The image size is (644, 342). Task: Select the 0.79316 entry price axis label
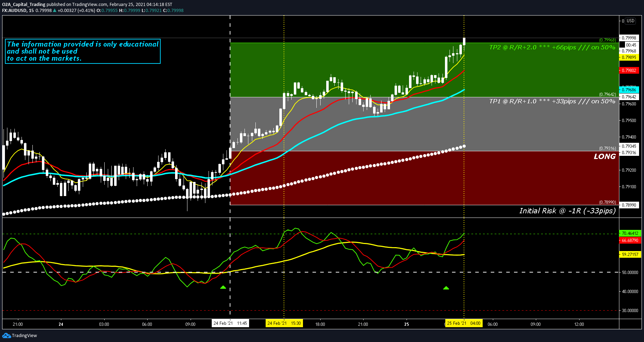629,153
